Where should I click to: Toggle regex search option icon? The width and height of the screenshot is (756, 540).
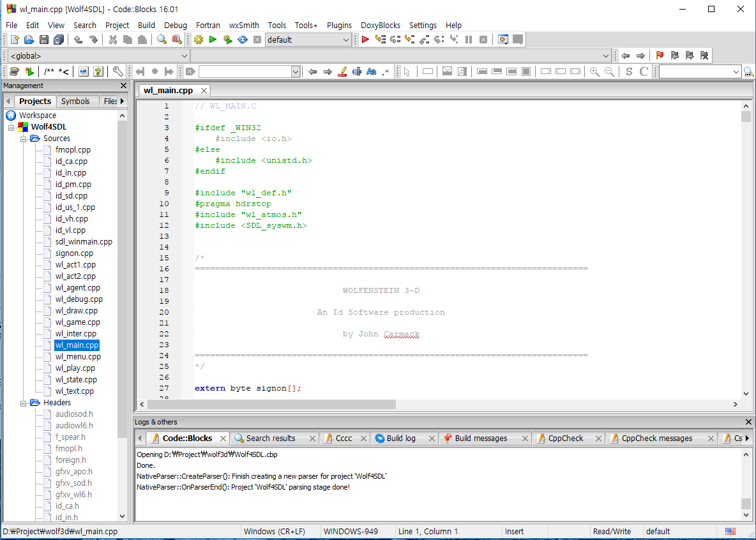point(386,72)
